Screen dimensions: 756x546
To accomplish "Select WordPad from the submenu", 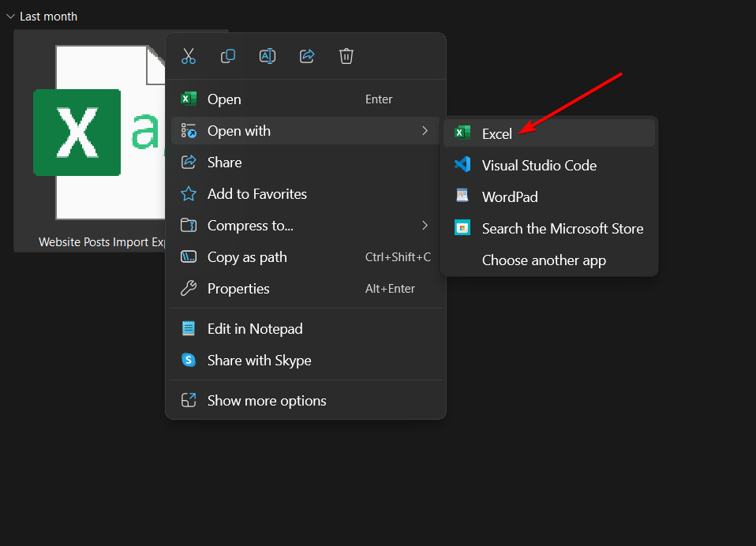I will click(549, 196).
